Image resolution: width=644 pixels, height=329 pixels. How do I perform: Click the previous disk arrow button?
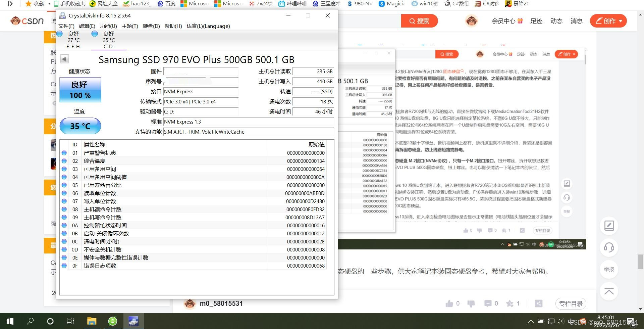tap(64, 59)
